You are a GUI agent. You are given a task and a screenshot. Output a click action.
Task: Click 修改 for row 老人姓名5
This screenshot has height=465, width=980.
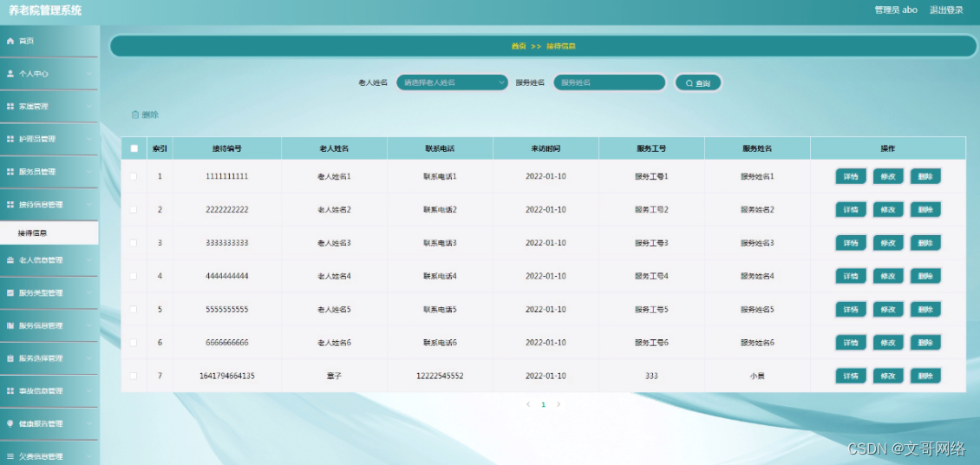click(888, 310)
